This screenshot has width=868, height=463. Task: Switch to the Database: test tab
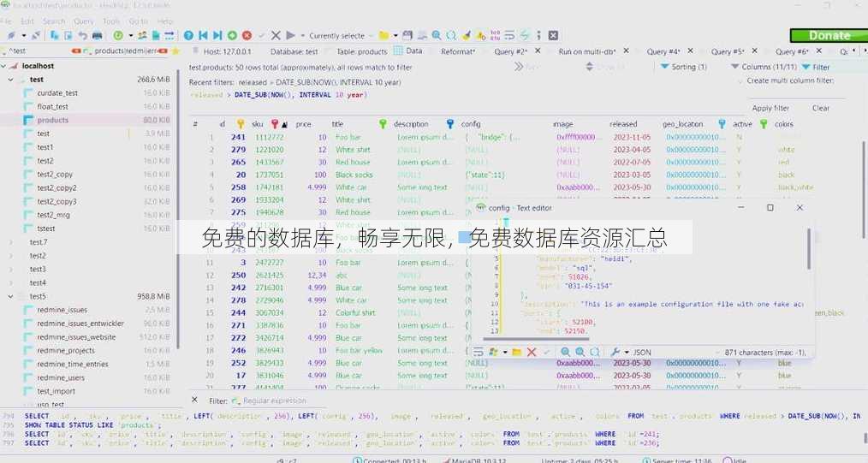click(x=294, y=51)
